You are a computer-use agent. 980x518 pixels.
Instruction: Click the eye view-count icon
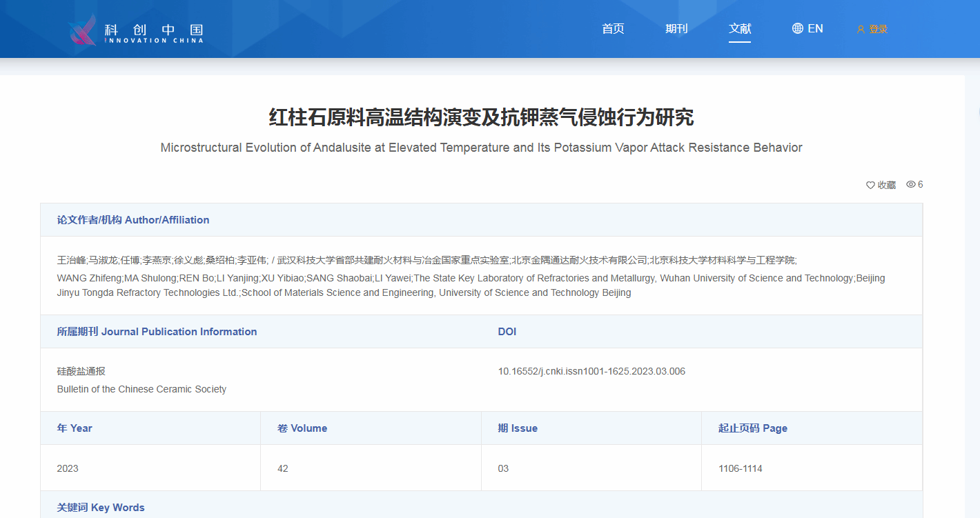(x=911, y=184)
